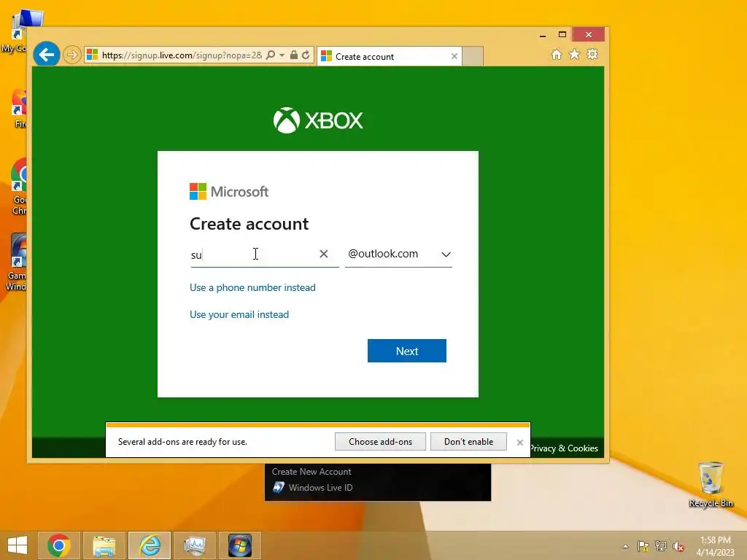The height and width of the screenshot is (560, 747).
Task: Click the taskbar clock showing 1:58 PM
Action: [716, 546]
